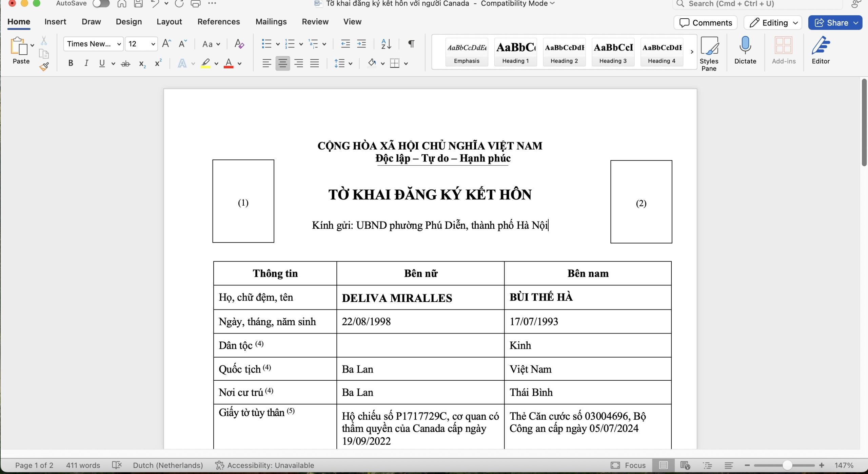This screenshot has height=474, width=868.
Task: Show paragraph marks with pilcrow icon
Action: point(411,44)
